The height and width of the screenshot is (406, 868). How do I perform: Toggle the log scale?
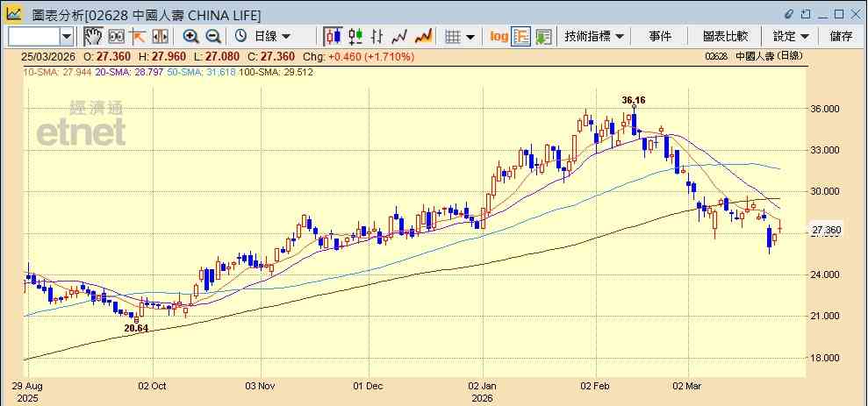click(x=499, y=37)
